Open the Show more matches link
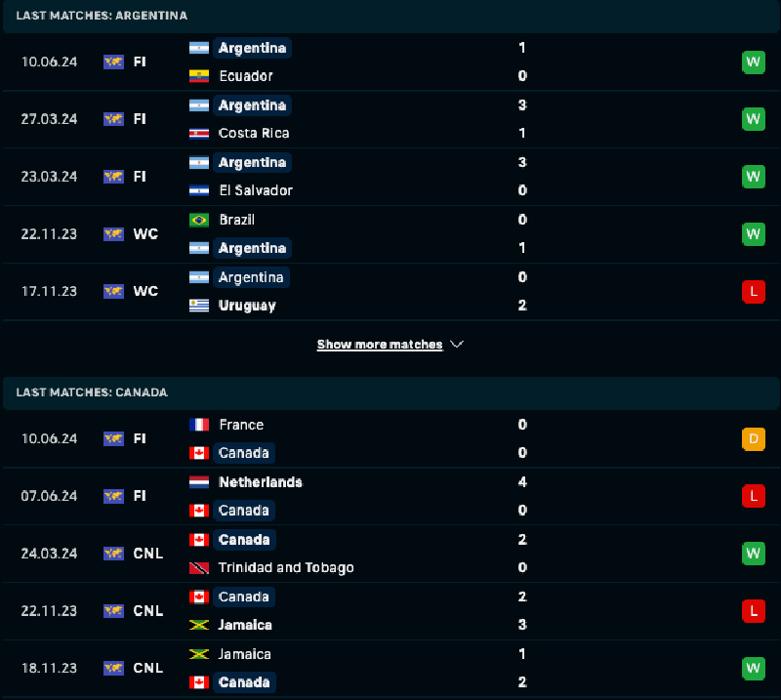This screenshot has height=700, width=781. pyautogui.click(x=380, y=345)
